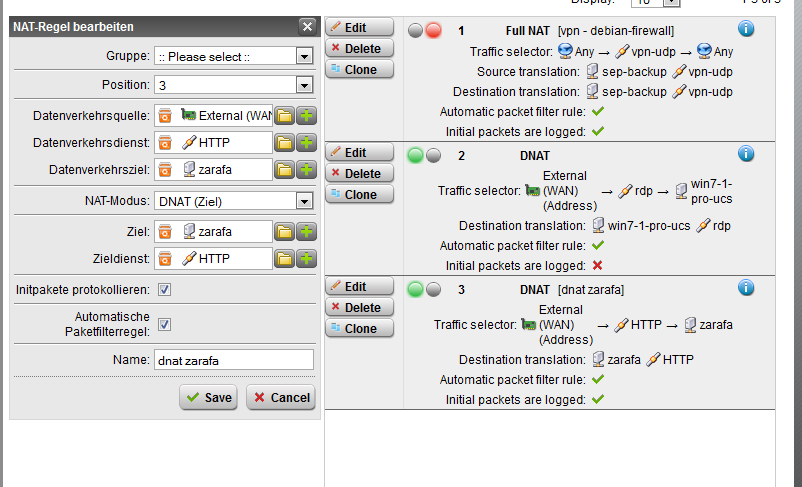Uncheck the Automatische Paketfilterregel checkbox
This screenshot has width=802, height=487.
(164, 324)
